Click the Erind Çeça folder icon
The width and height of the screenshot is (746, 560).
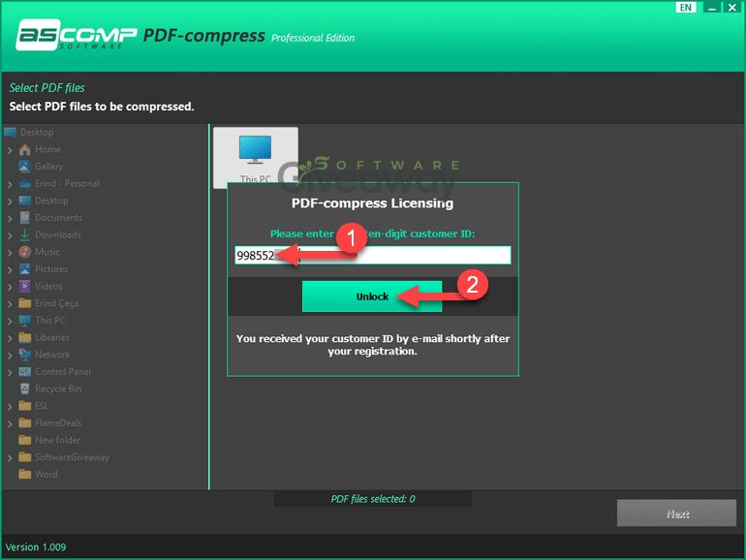pos(25,303)
